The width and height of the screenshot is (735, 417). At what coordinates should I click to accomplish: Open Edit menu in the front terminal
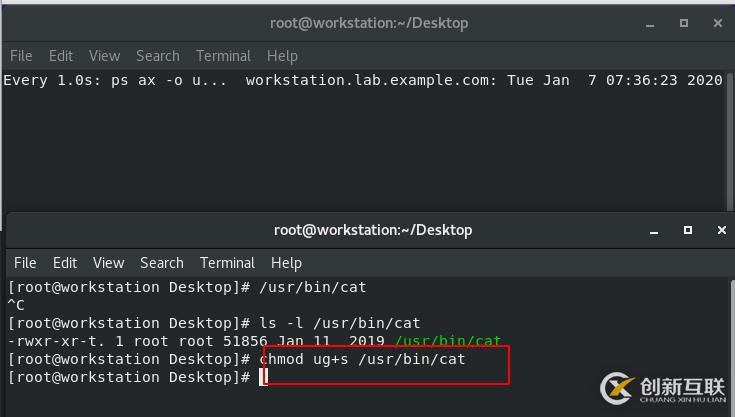click(x=65, y=263)
